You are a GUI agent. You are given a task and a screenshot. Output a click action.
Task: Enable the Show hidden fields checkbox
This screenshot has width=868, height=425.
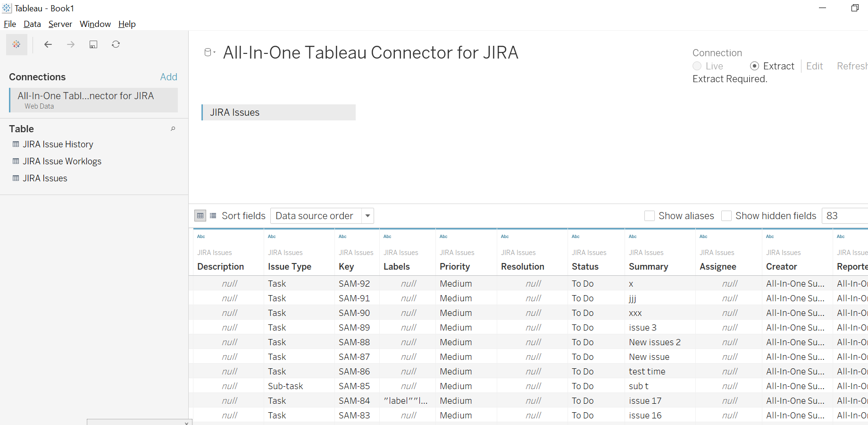point(726,215)
